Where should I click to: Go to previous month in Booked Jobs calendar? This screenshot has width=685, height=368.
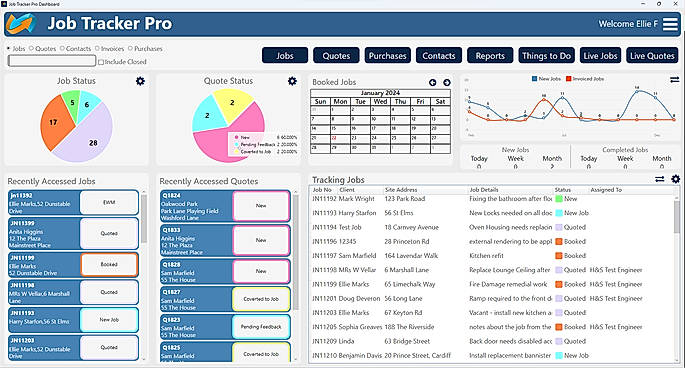point(432,82)
